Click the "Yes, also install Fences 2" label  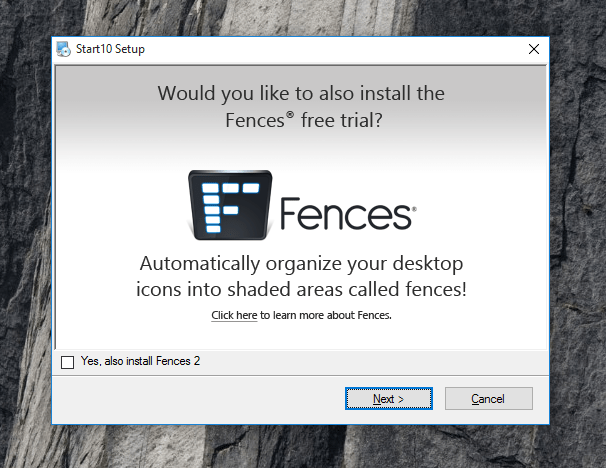(140, 361)
